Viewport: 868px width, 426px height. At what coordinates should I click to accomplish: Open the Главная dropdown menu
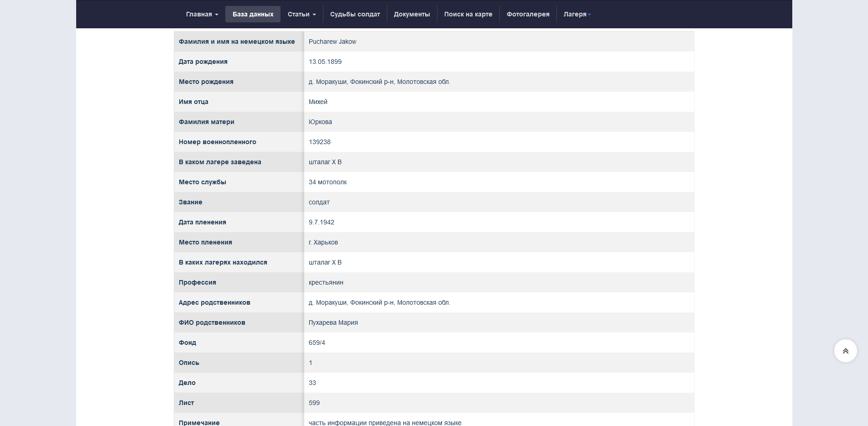[202, 14]
